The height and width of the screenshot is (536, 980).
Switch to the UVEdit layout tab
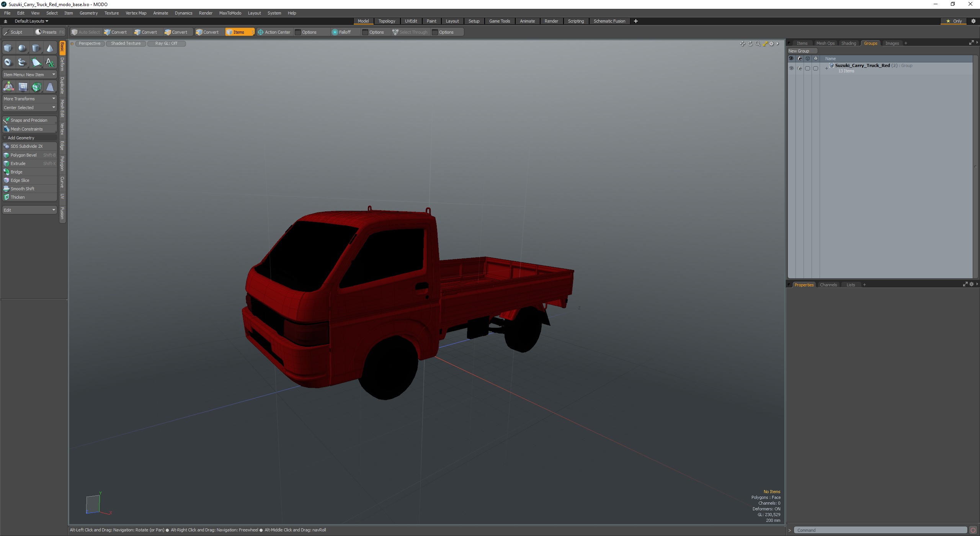(x=411, y=21)
